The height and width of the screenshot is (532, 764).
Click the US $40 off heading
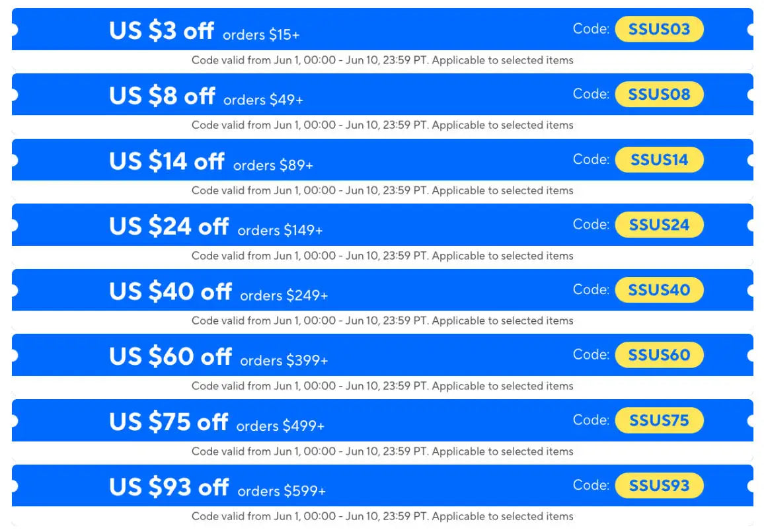(x=170, y=291)
